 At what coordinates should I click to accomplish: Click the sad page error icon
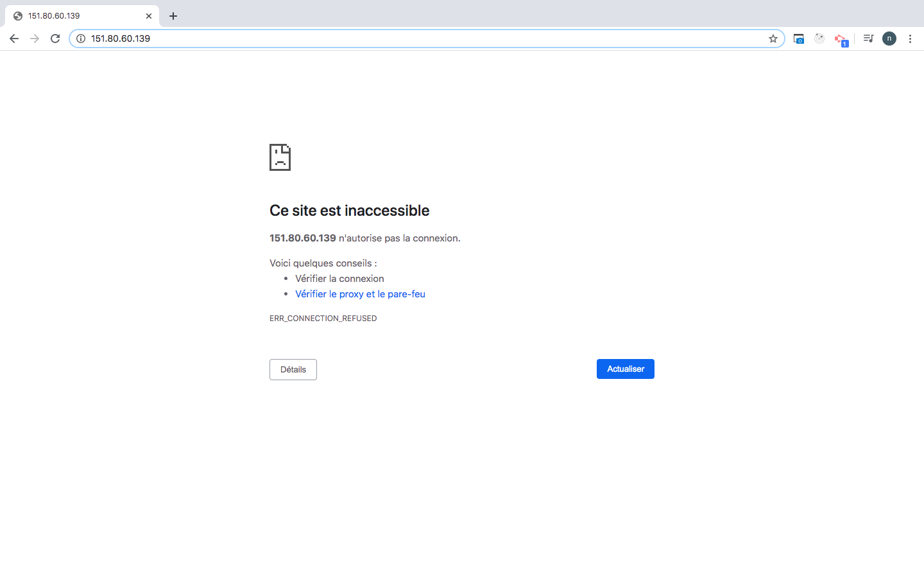[x=280, y=157]
